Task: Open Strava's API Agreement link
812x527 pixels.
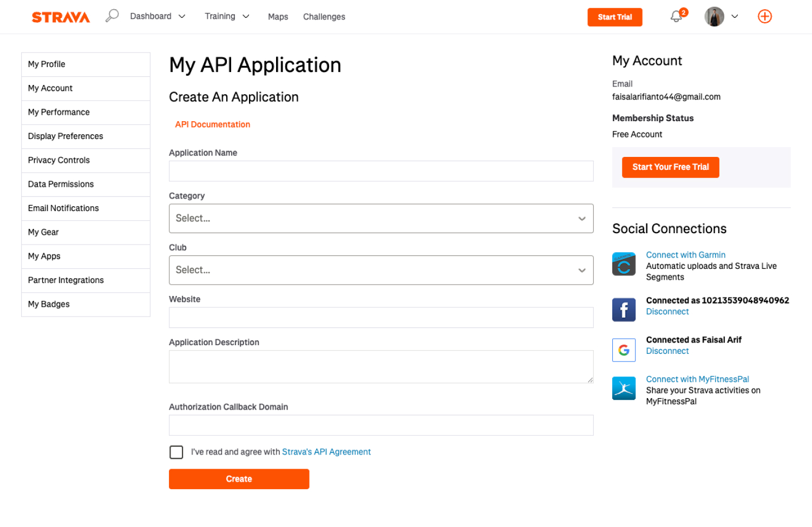Action: point(326,452)
